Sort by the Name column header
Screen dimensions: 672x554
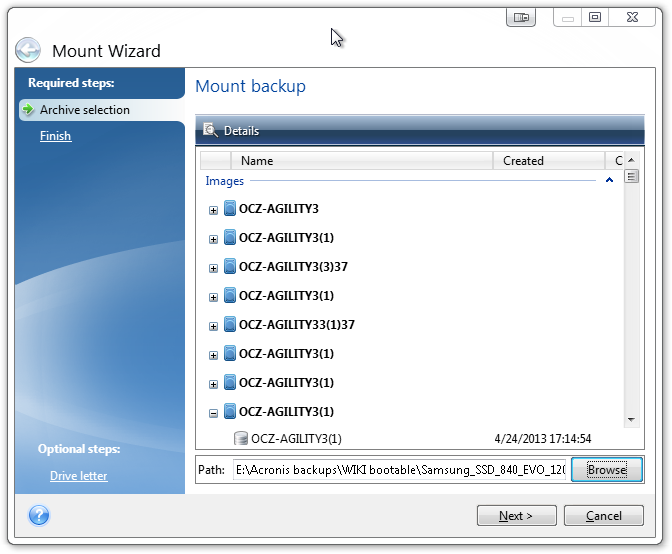tap(361, 161)
